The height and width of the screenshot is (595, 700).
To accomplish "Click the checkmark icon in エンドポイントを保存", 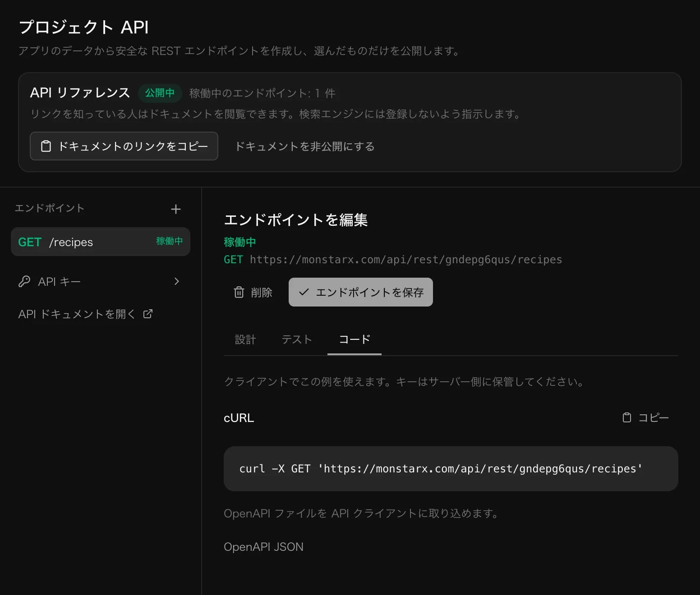I will [304, 292].
